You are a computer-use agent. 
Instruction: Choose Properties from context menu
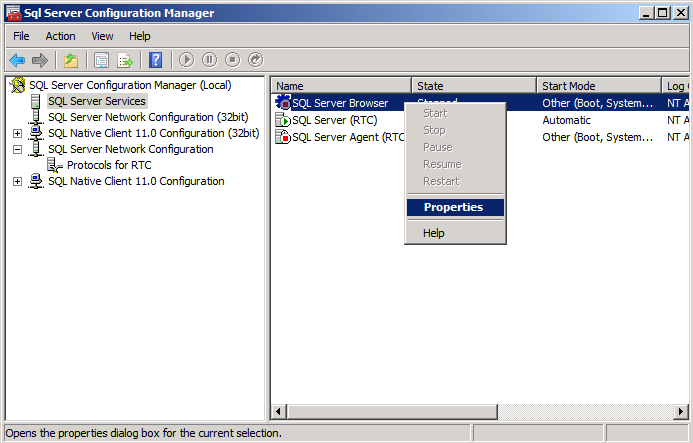click(x=455, y=207)
